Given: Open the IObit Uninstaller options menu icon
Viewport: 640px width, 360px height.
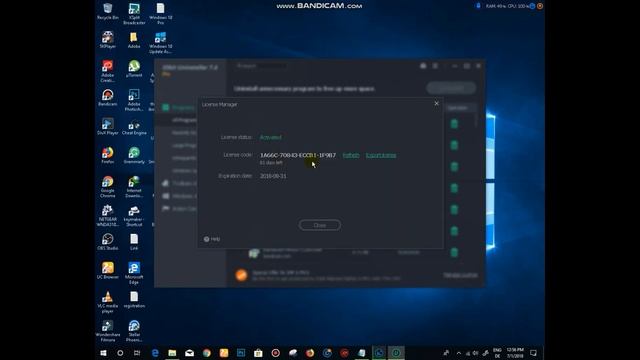Looking at the screenshot, I should tap(435, 66).
